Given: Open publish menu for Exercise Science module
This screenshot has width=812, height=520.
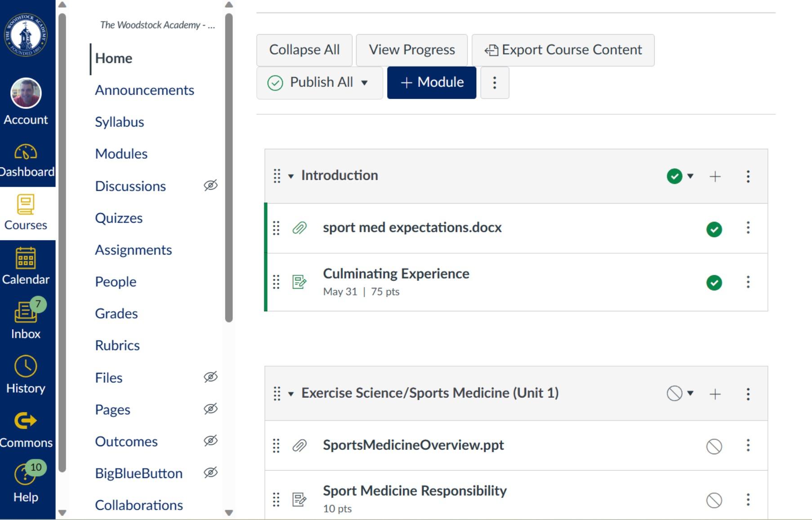Looking at the screenshot, I should [680, 394].
